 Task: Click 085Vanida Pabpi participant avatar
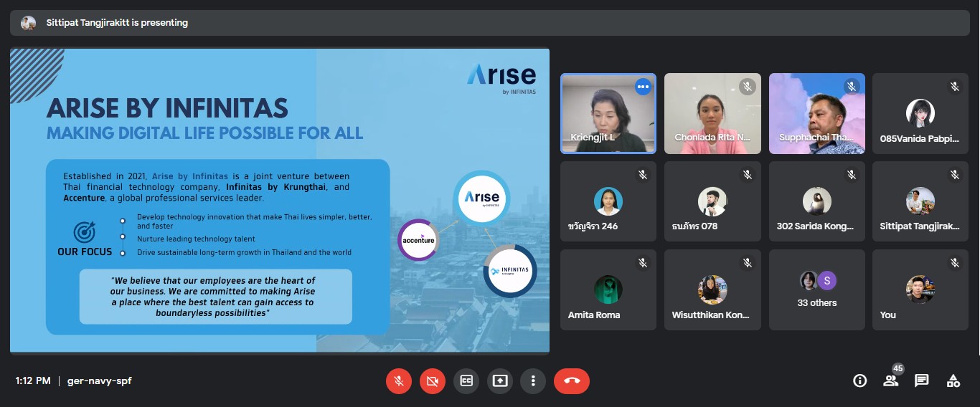tap(920, 113)
